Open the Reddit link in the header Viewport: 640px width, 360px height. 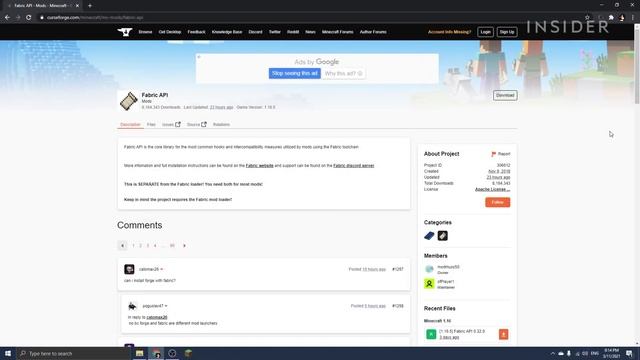pyautogui.click(x=293, y=32)
